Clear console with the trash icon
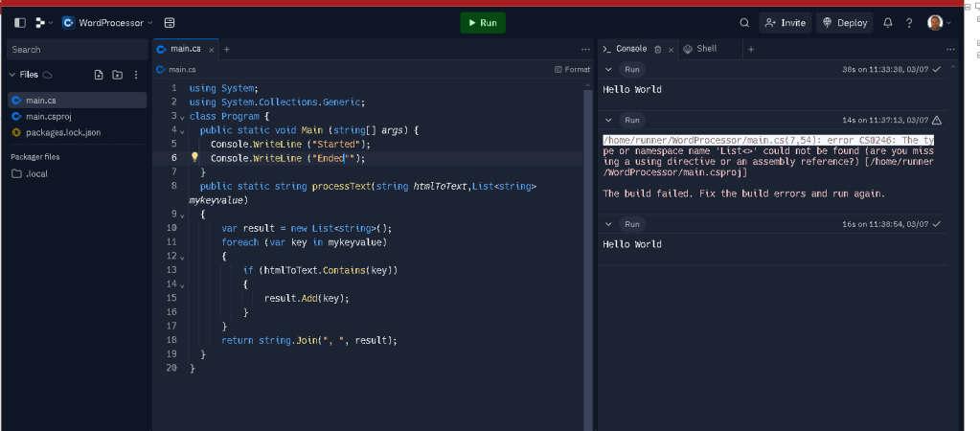Image resolution: width=980 pixels, height=431 pixels. [657, 50]
